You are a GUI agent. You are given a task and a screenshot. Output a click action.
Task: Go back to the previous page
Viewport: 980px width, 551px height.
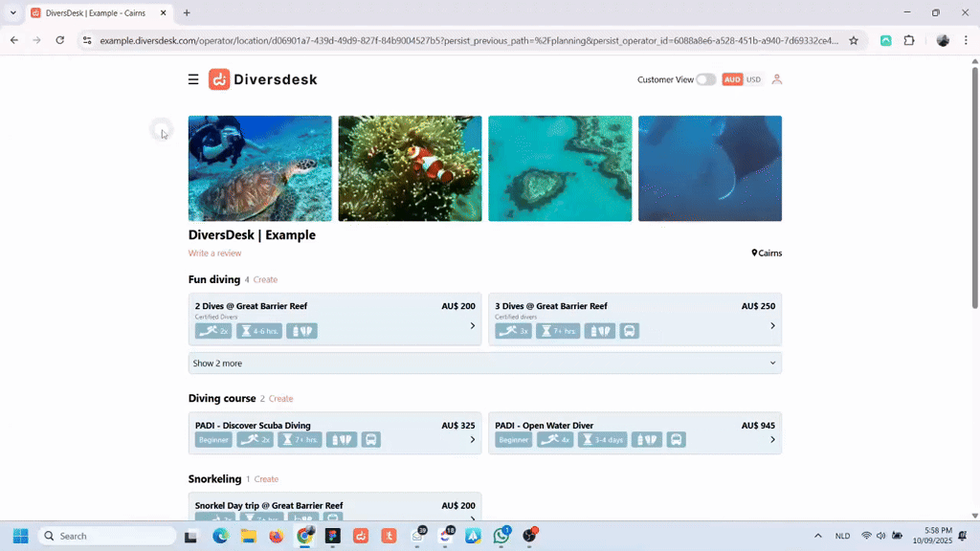[14, 40]
